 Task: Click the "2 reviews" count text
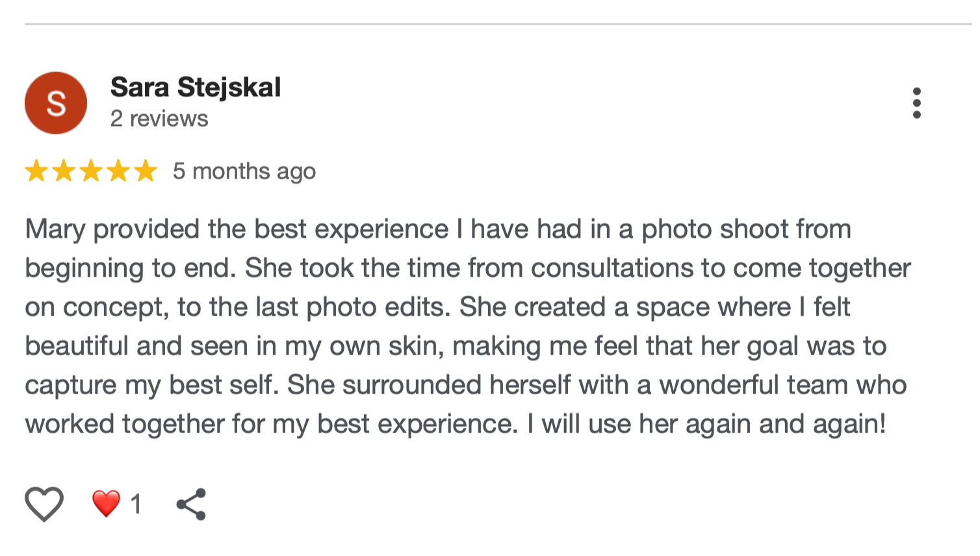tap(159, 119)
